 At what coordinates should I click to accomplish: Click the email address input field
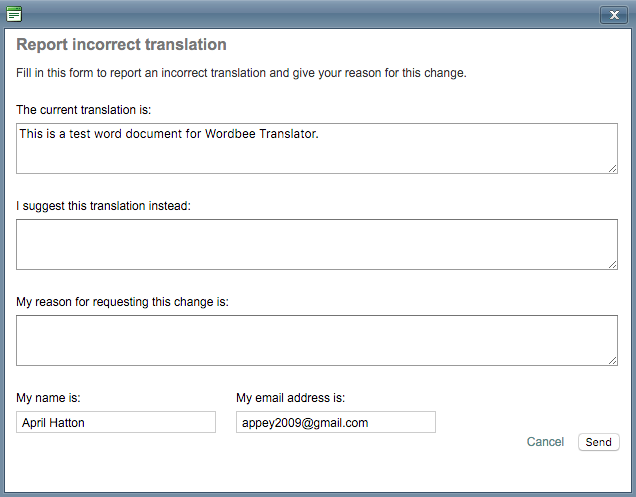click(x=336, y=422)
